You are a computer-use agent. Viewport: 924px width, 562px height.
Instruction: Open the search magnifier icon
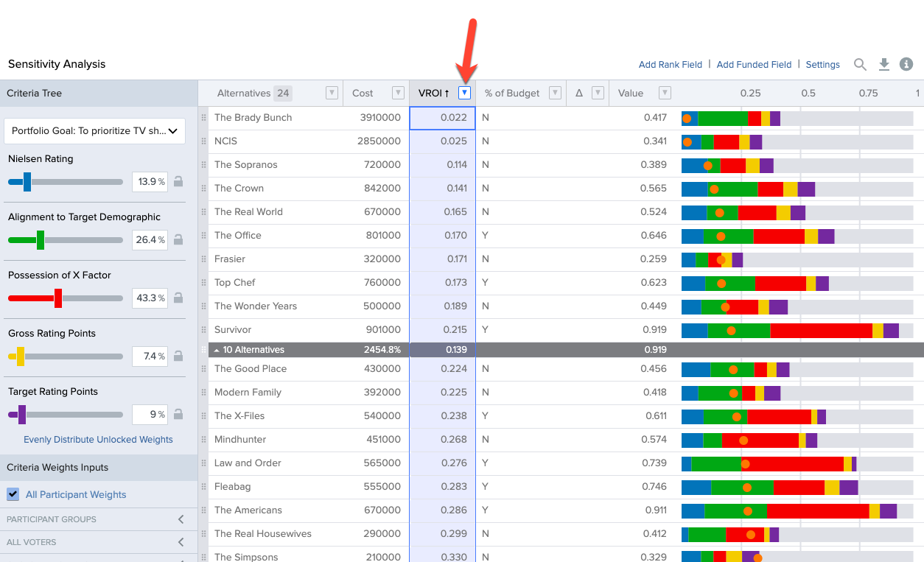point(860,65)
